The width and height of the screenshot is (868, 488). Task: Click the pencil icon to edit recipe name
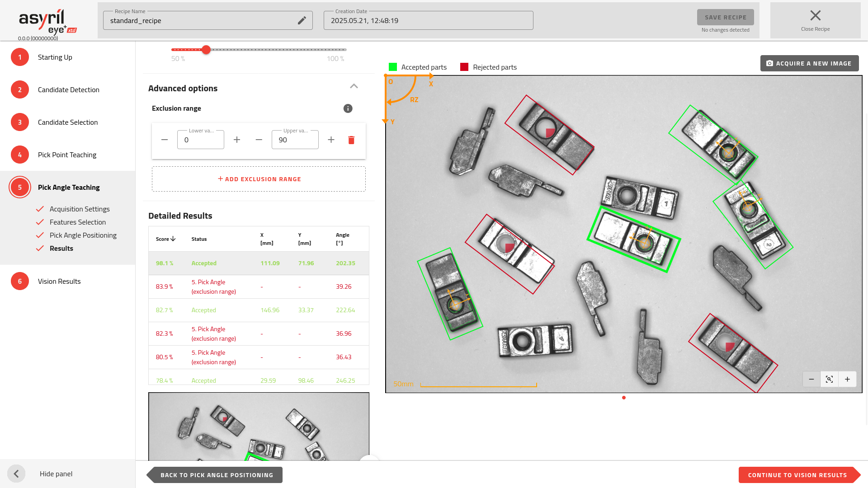(x=302, y=20)
